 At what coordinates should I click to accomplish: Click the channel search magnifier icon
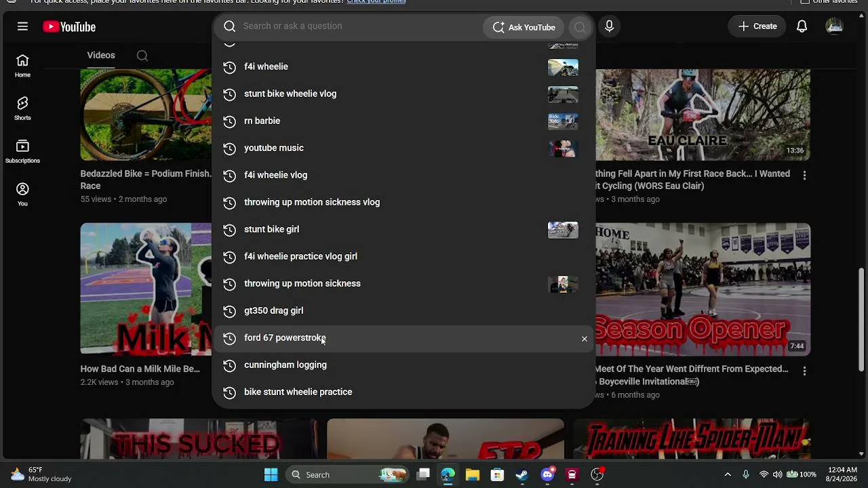pyautogui.click(x=142, y=56)
